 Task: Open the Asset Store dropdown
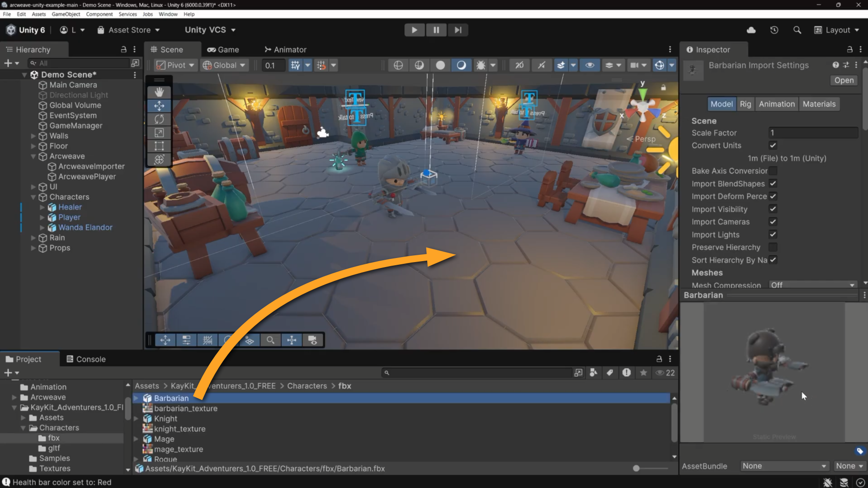(x=129, y=30)
